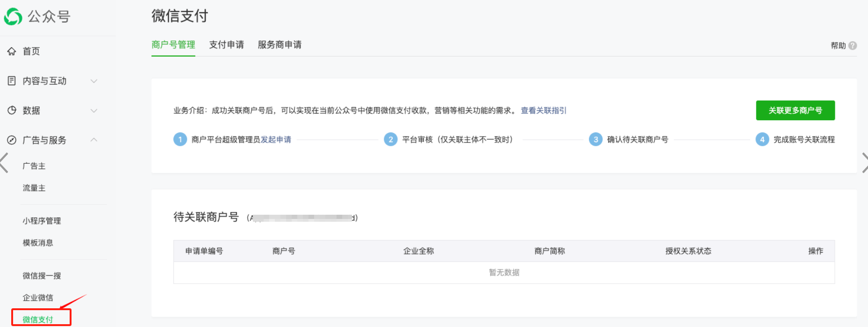Click the 授权关系状态 column header
This screenshot has height=327, width=868.
(x=689, y=251)
